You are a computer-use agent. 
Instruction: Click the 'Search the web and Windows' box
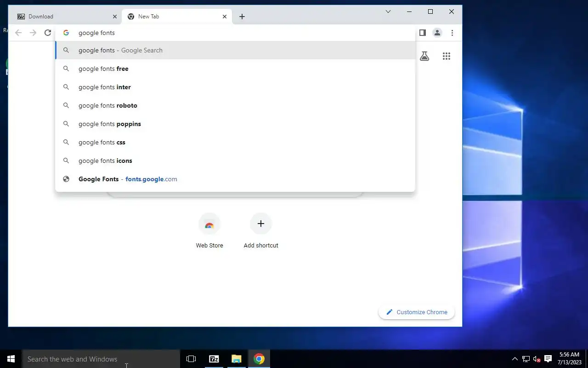tap(101, 359)
